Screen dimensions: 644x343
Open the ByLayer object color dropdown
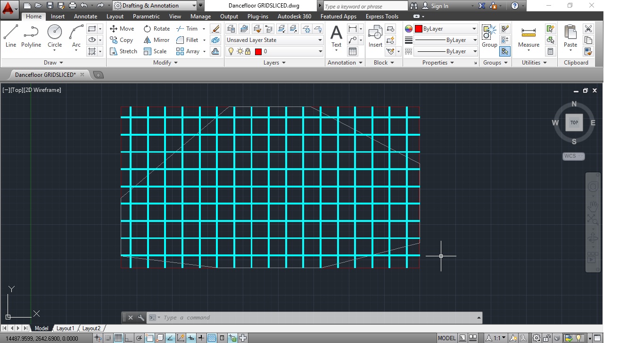click(446, 29)
